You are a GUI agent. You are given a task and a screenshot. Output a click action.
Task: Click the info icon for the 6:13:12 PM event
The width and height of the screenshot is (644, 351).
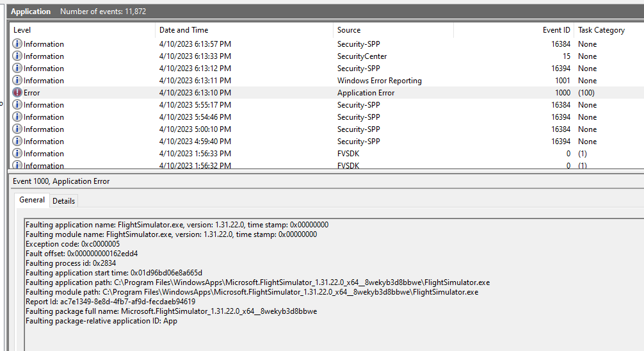pyautogui.click(x=17, y=69)
